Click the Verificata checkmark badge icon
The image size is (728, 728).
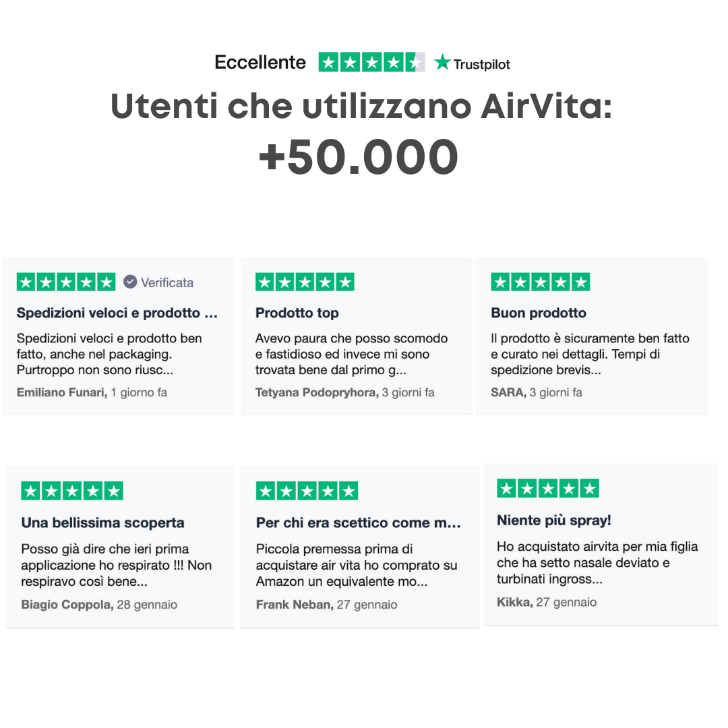click(130, 282)
